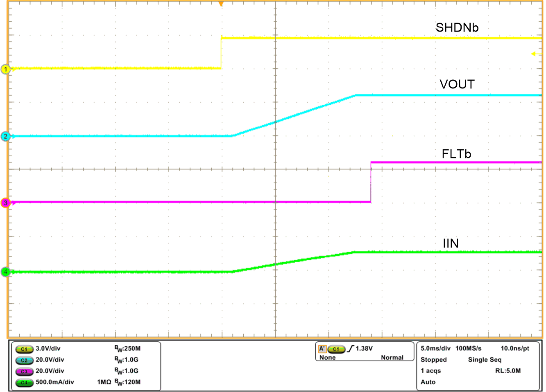
Task: Click the trigger mode Normal text
Action: (392, 358)
